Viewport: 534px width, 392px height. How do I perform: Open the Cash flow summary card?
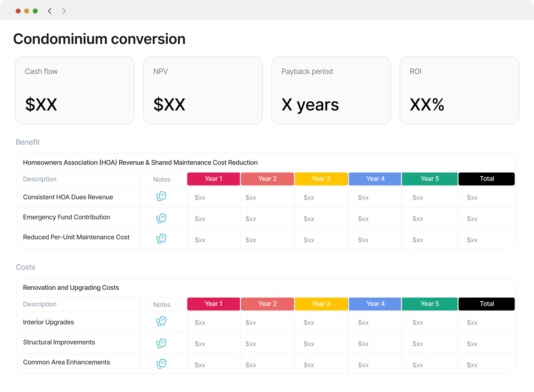(x=75, y=90)
